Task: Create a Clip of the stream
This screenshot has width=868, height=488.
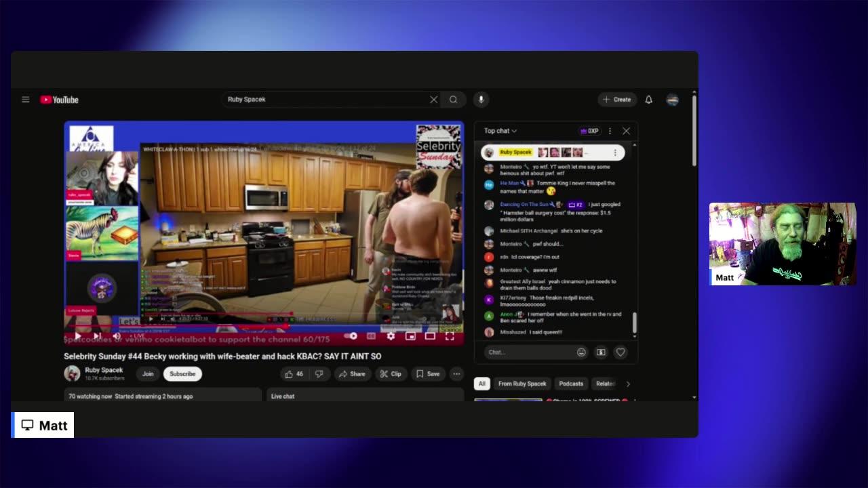Action: pyautogui.click(x=391, y=373)
